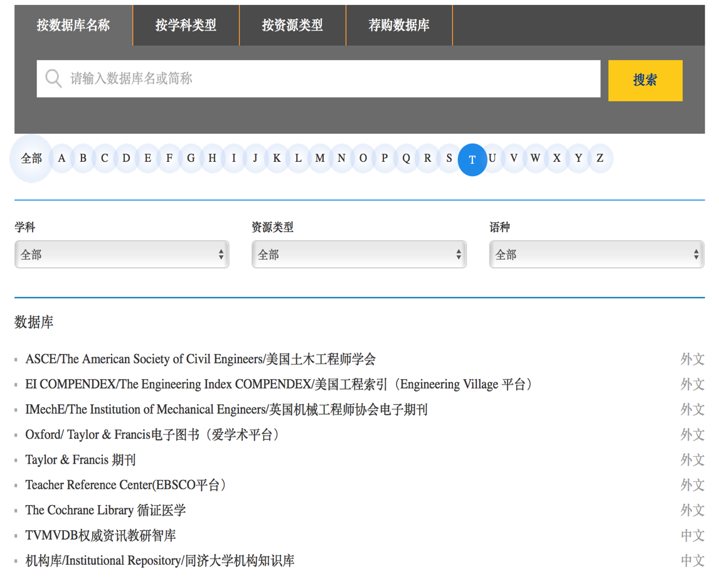The height and width of the screenshot is (588, 719).
Task: Select the 全部 alphabet filter bubble
Action: point(31,159)
